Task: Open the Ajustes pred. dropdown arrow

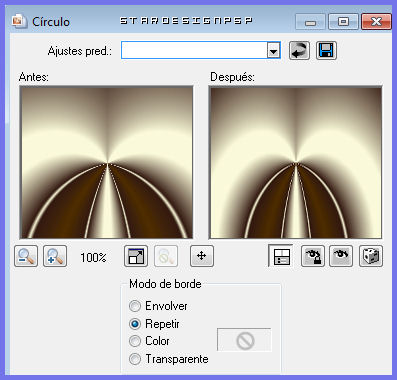Action: (273, 51)
